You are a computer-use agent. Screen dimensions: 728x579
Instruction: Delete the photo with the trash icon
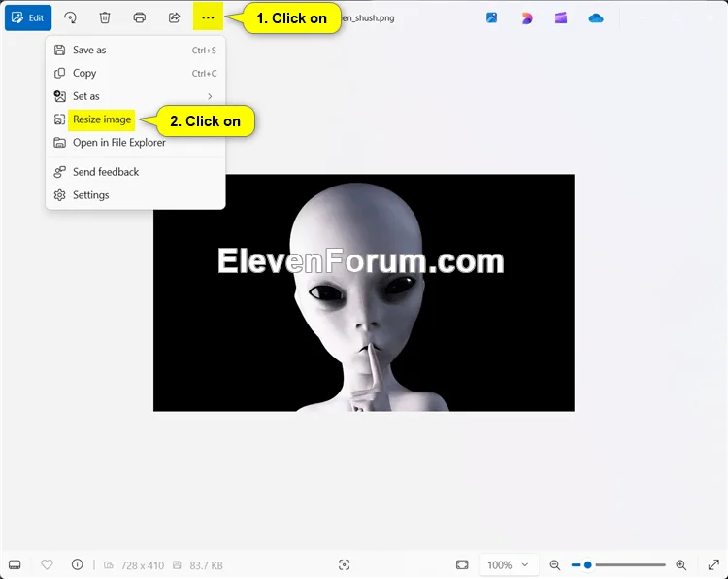pyautogui.click(x=105, y=17)
